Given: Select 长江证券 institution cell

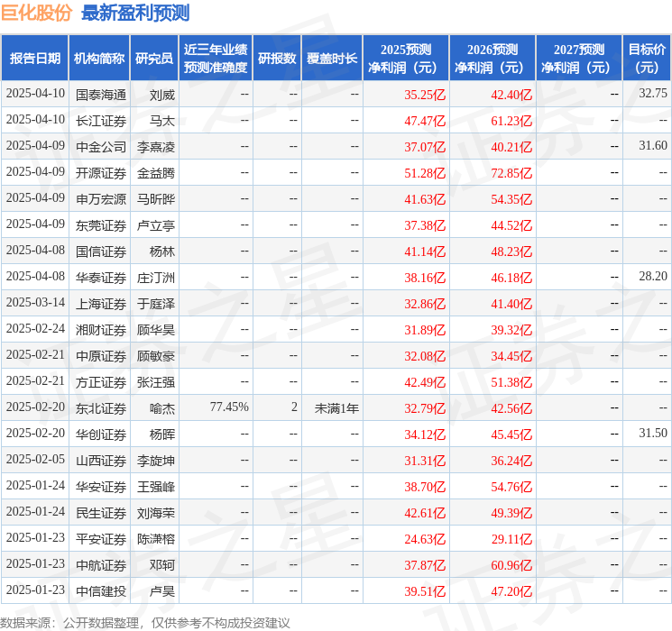Looking at the screenshot, I should (101, 121).
